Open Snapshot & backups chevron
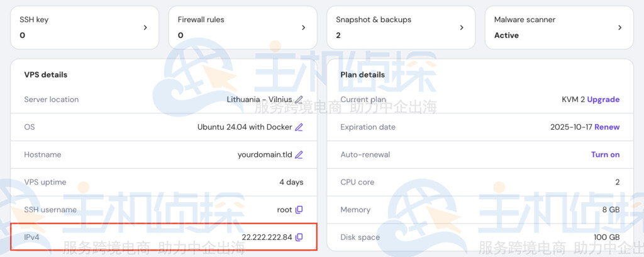The image size is (644, 257). click(x=462, y=28)
